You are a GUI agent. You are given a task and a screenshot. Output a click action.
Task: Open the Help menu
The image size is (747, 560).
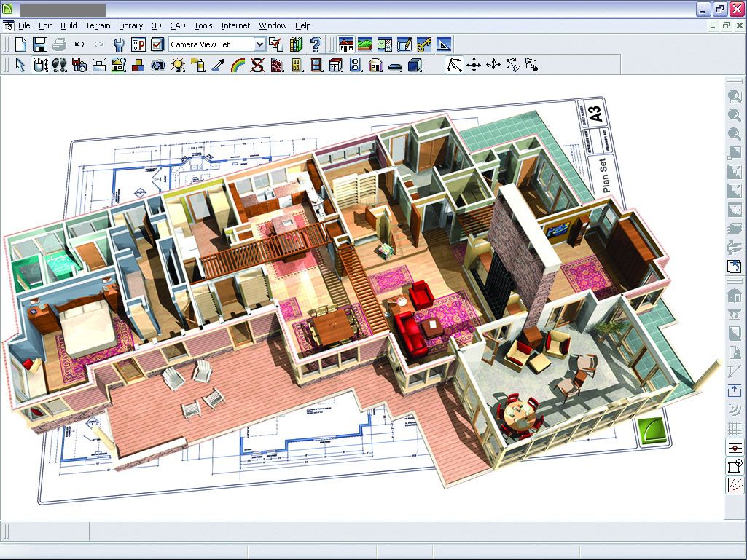pos(302,25)
